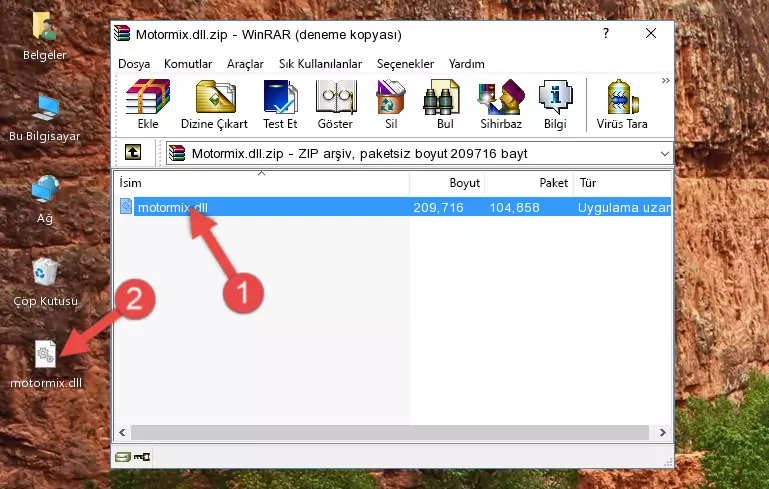Viewport: 769px width, 489px height.
Task: Launch the Sihirbaz wizard
Action: pyautogui.click(x=501, y=104)
